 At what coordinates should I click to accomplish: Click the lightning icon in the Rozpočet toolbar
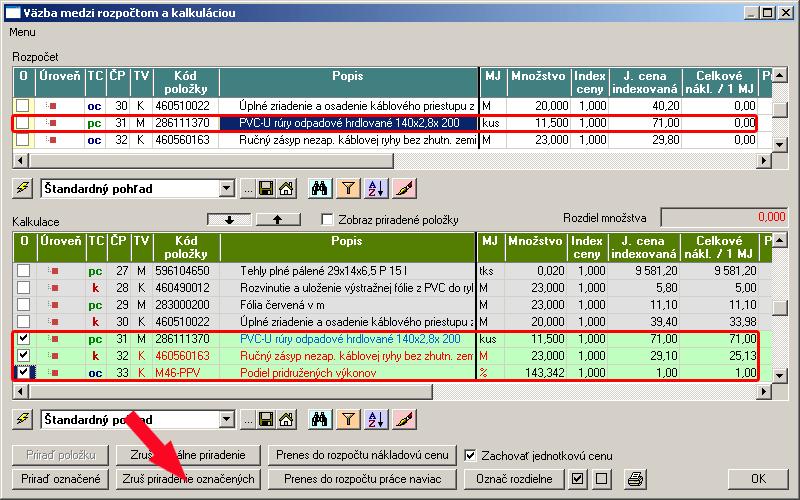coord(22,188)
